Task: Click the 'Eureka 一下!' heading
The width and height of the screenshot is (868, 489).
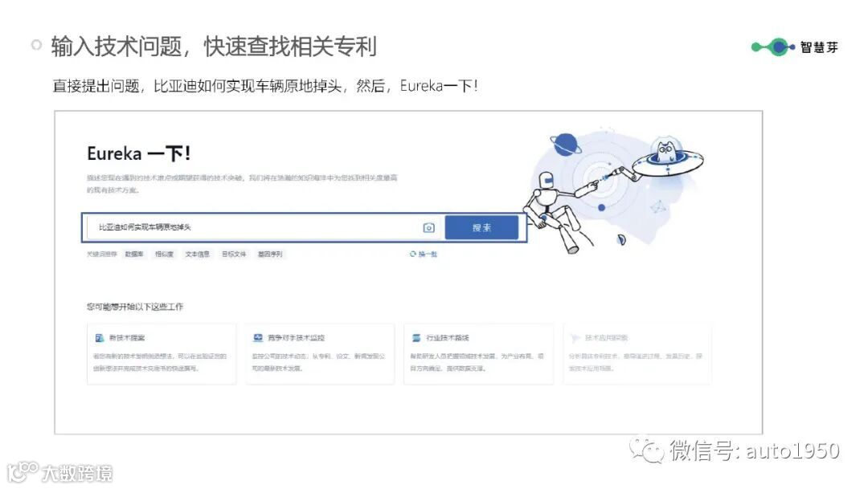Action: tap(139, 153)
